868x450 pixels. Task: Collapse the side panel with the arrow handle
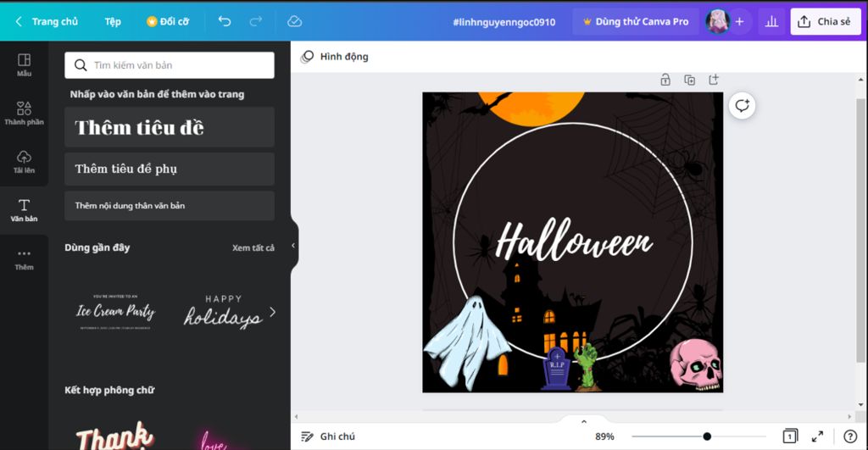(x=293, y=246)
